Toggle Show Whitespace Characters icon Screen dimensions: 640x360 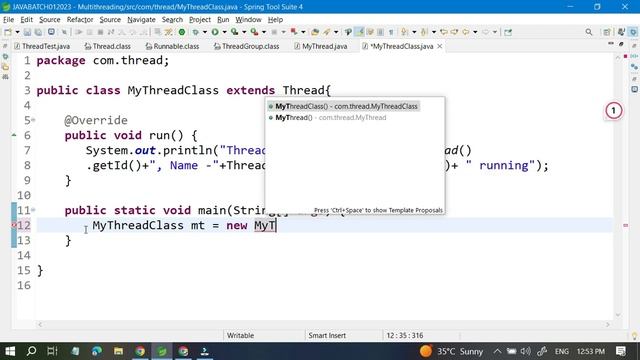tap(391, 32)
